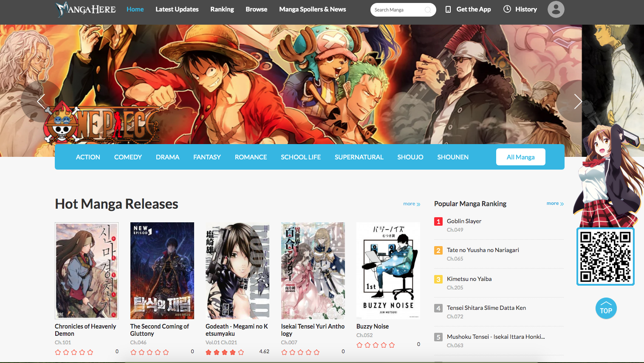Screen dimensions: 644x363
Task: Click the QR code image
Action: pyautogui.click(x=605, y=257)
